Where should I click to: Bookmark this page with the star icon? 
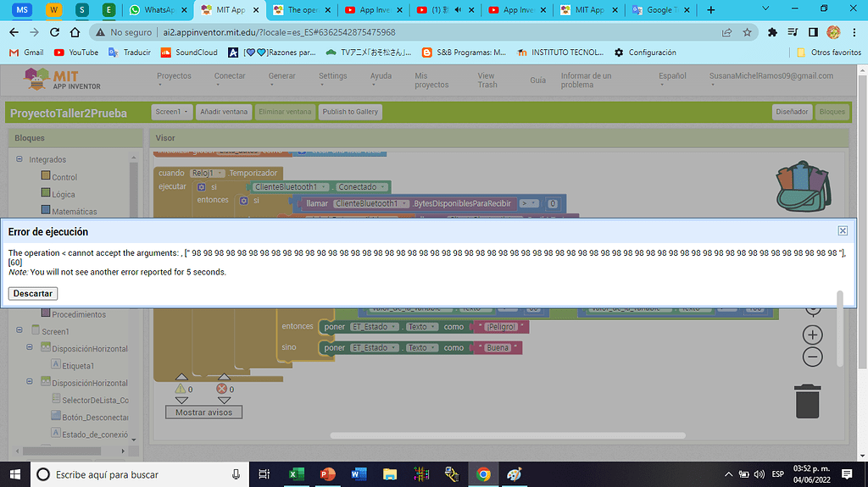point(747,32)
